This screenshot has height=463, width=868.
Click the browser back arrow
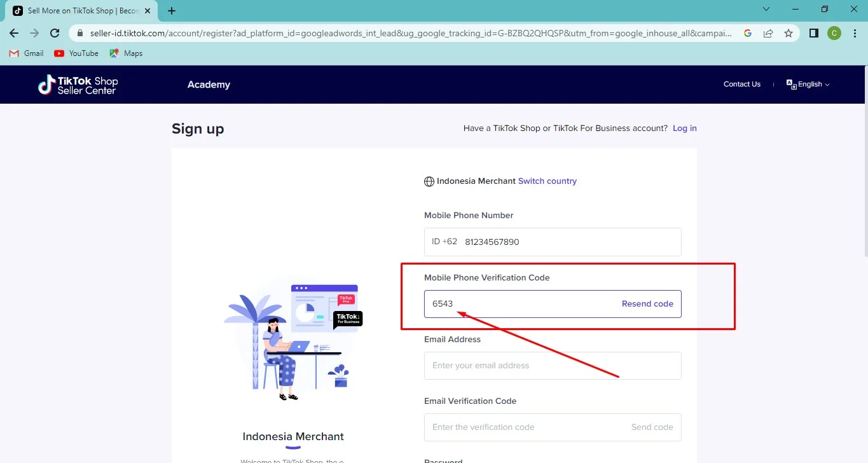(x=14, y=33)
